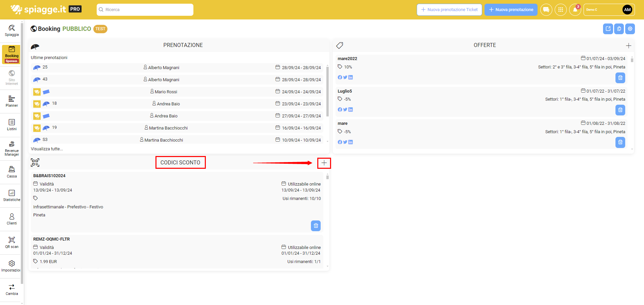Viewport: 644px width, 305px height.
Task: Click the Ricerca search field
Action: pos(145,10)
